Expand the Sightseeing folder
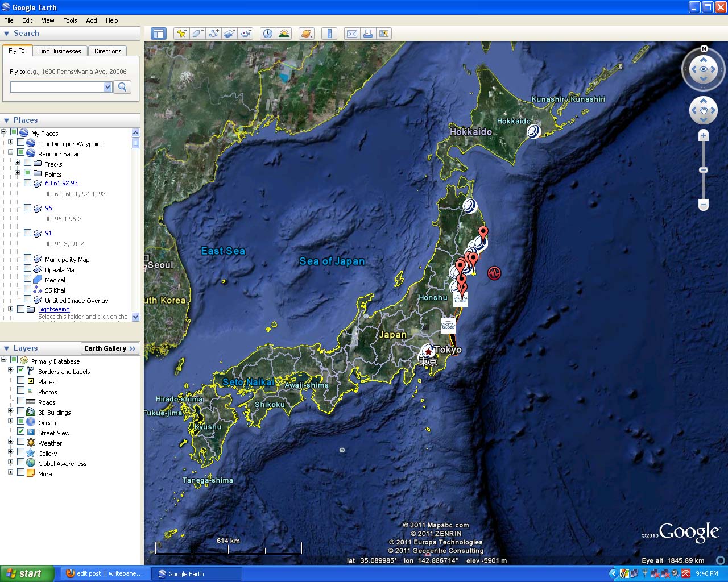Image resolution: width=728 pixels, height=582 pixels. click(x=10, y=309)
